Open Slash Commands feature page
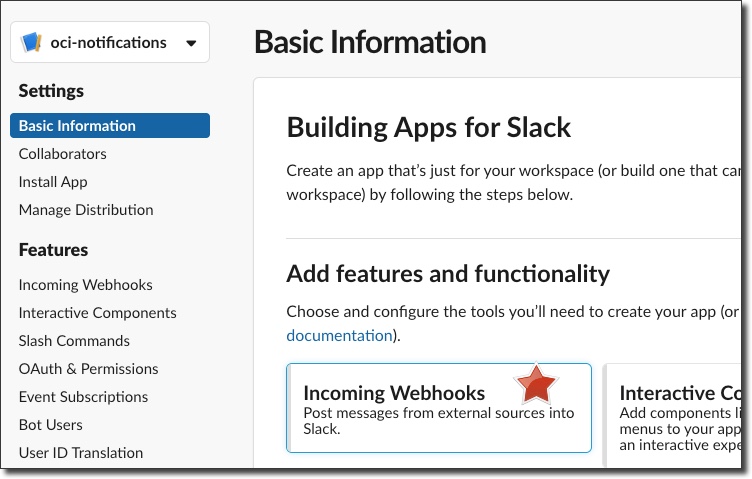 pos(74,341)
